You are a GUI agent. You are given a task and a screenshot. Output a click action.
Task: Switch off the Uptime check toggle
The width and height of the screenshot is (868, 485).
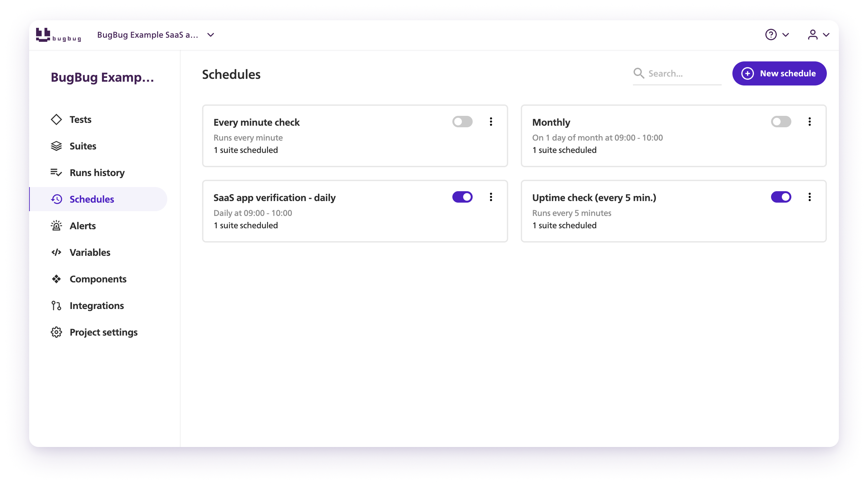[x=781, y=197]
